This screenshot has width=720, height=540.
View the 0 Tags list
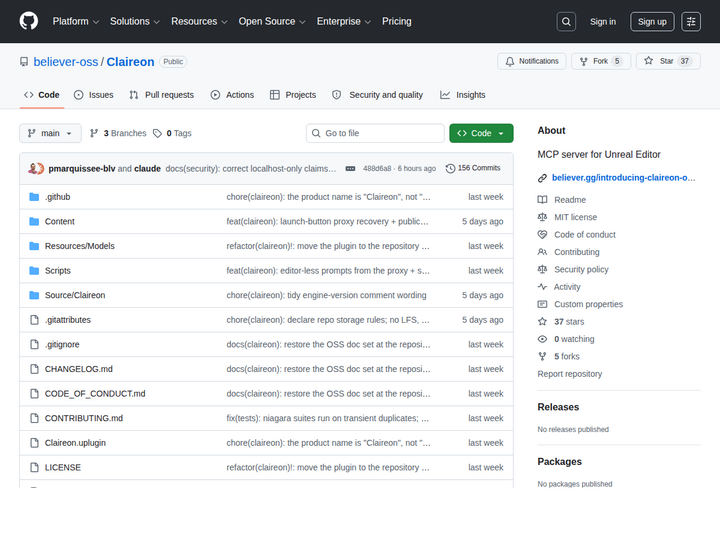tap(172, 133)
